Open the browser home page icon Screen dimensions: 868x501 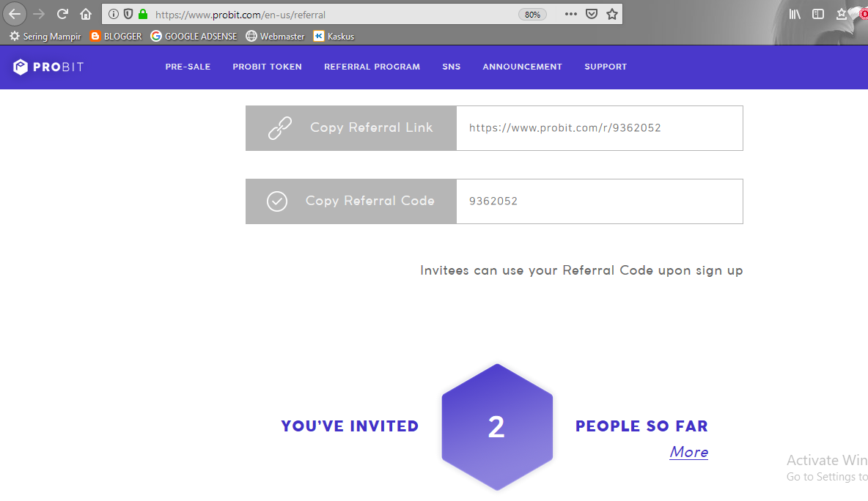86,15
